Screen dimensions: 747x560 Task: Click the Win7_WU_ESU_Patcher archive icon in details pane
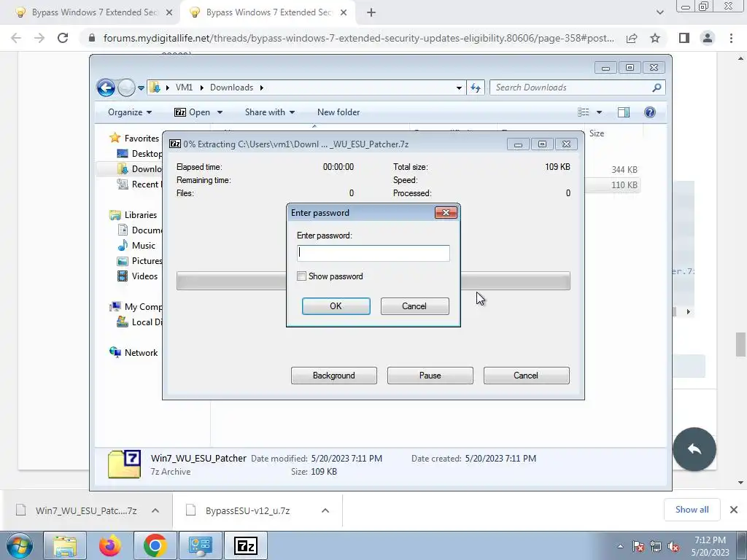coord(124,464)
